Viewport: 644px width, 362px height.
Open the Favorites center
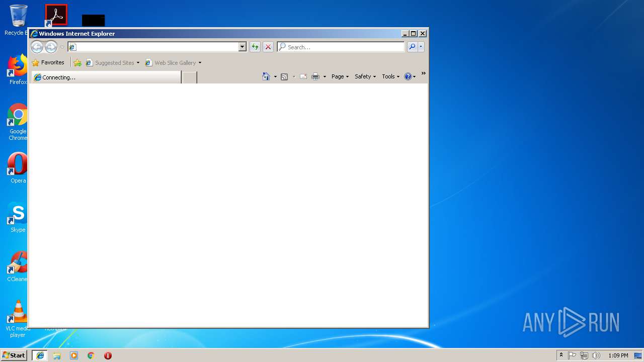click(x=48, y=63)
